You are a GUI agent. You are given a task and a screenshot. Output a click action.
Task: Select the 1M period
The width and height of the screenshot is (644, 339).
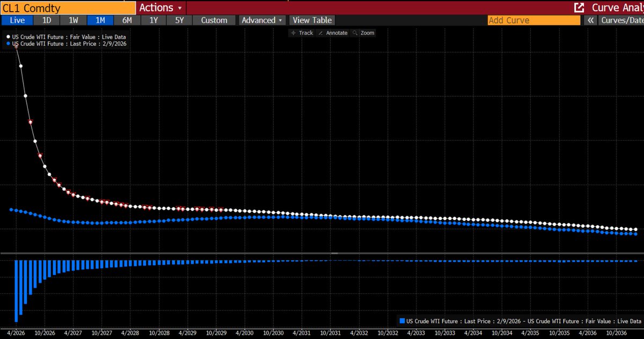click(100, 20)
